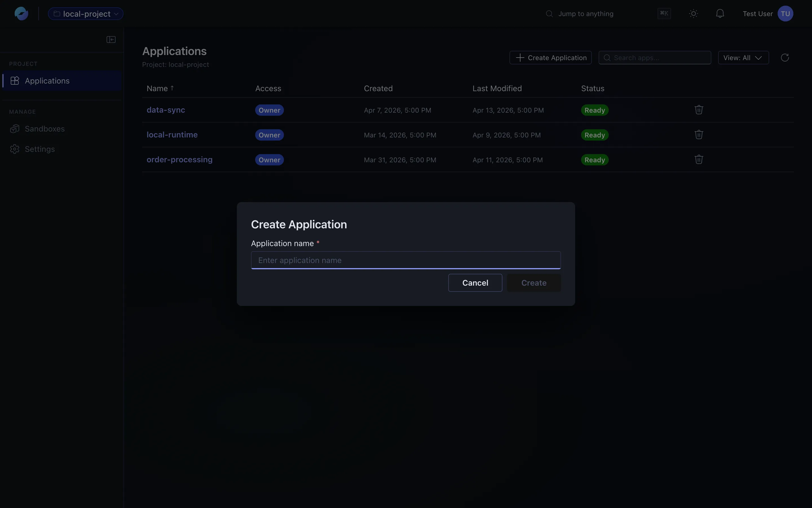Open the TU user avatar menu
The height and width of the screenshot is (508, 812).
point(785,14)
